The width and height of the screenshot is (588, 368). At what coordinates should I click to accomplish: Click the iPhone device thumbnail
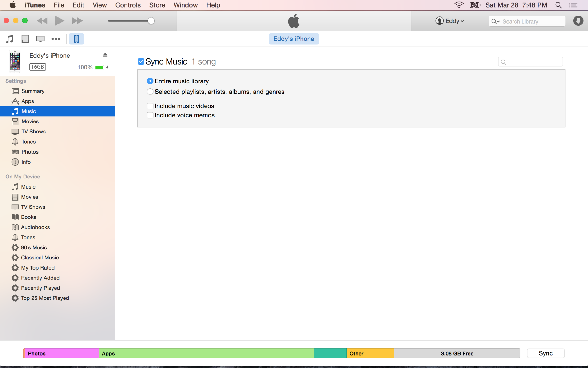[15, 61]
